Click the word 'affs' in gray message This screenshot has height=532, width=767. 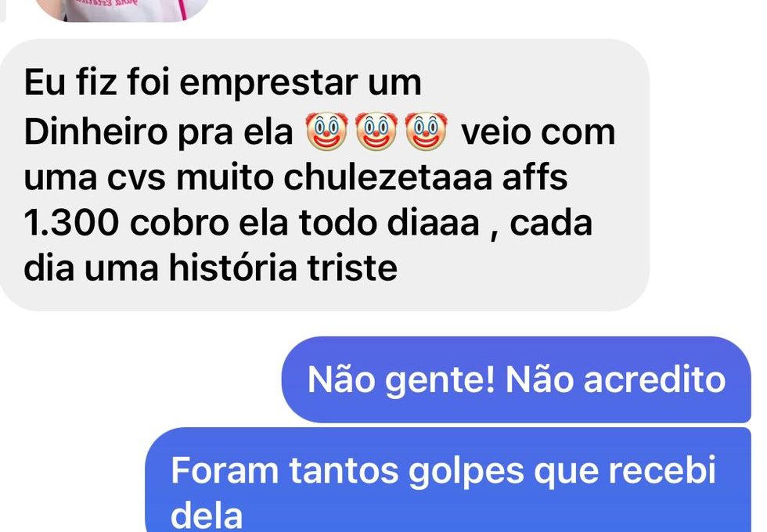[x=535, y=178]
